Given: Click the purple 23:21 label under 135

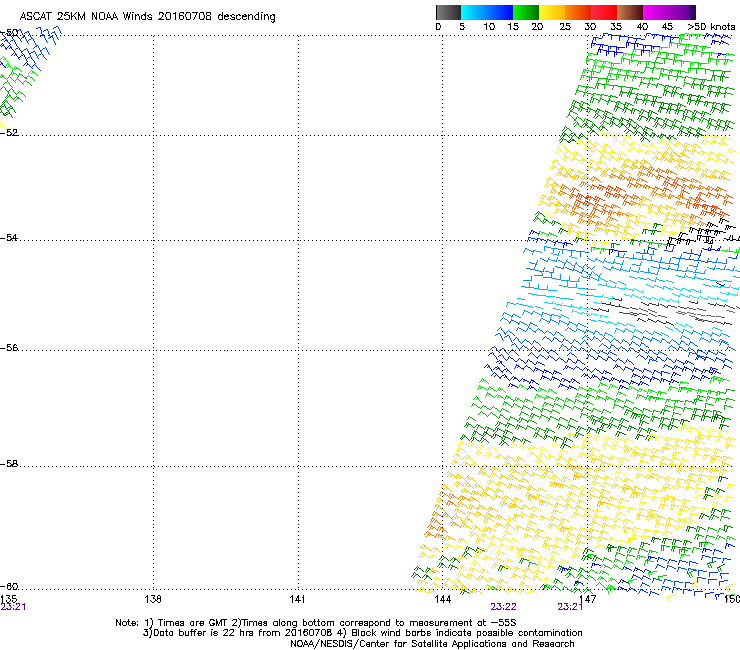Looking at the screenshot, I should [13, 607].
